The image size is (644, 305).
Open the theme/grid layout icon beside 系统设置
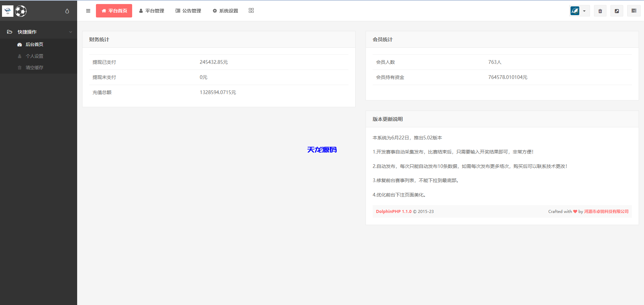[251, 10]
